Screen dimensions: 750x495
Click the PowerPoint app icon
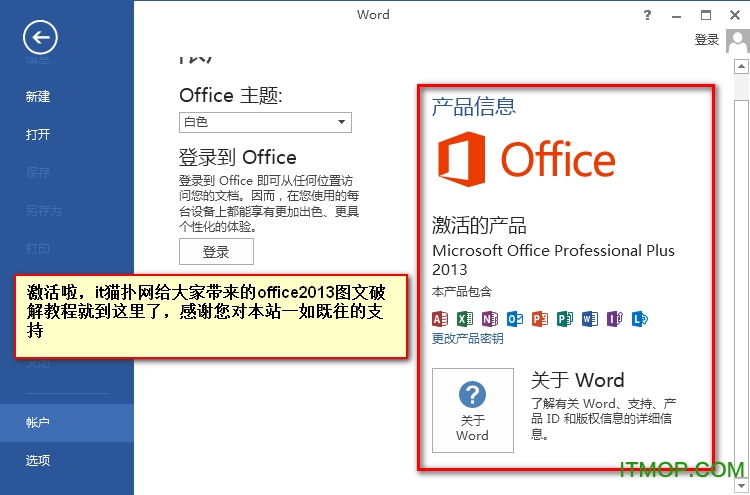tap(540, 319)
